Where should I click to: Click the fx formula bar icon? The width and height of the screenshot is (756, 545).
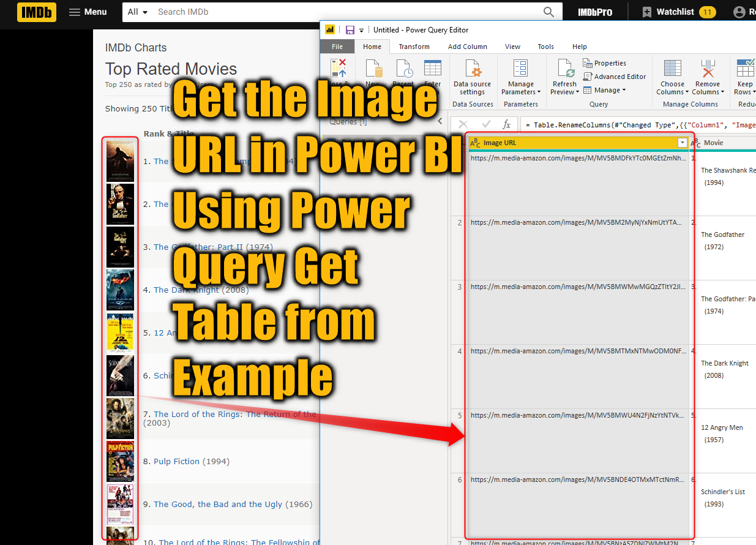[506, 124]
